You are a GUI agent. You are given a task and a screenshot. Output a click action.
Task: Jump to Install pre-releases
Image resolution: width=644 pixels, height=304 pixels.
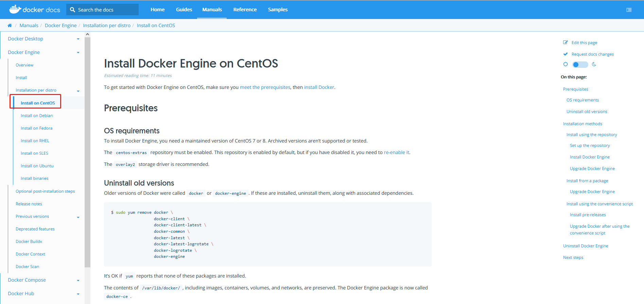point(588,215)
